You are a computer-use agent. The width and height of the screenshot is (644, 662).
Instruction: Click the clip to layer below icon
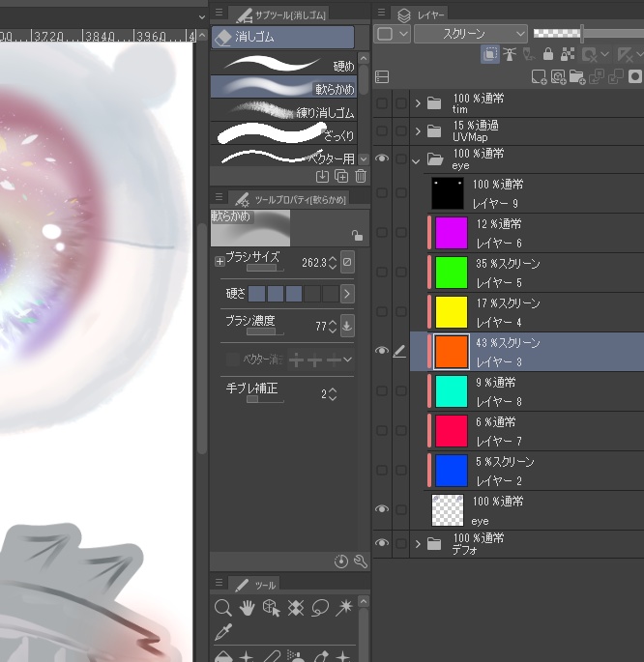(490, 54)
